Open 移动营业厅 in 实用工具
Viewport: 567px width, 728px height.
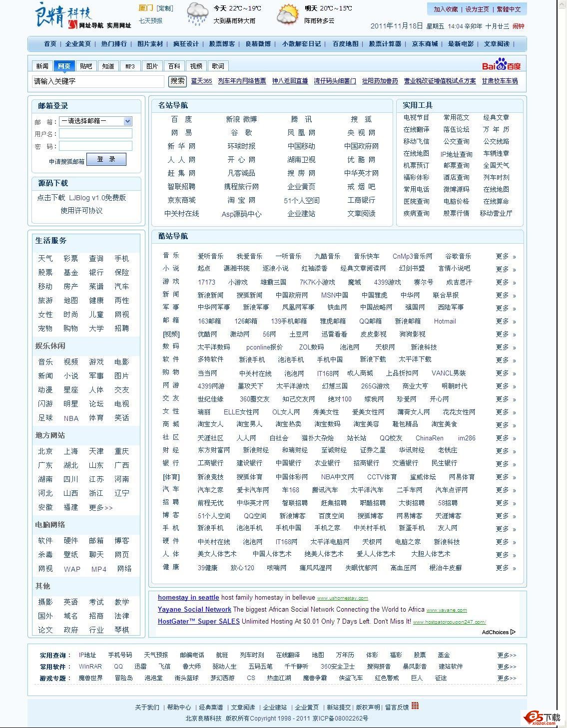coord(496,213)
